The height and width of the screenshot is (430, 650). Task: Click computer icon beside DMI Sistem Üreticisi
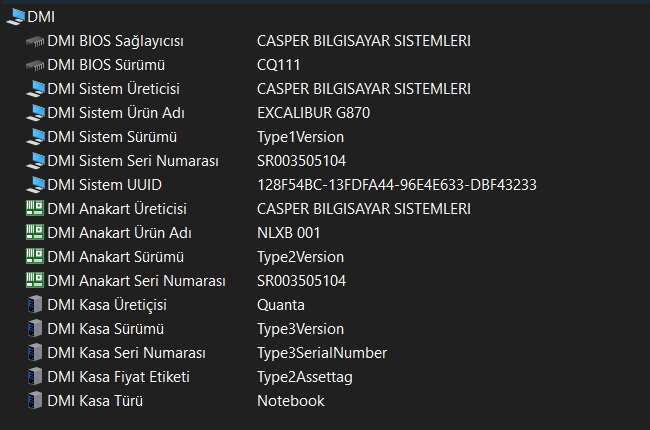pyautogui.click(x=35, y=89)
